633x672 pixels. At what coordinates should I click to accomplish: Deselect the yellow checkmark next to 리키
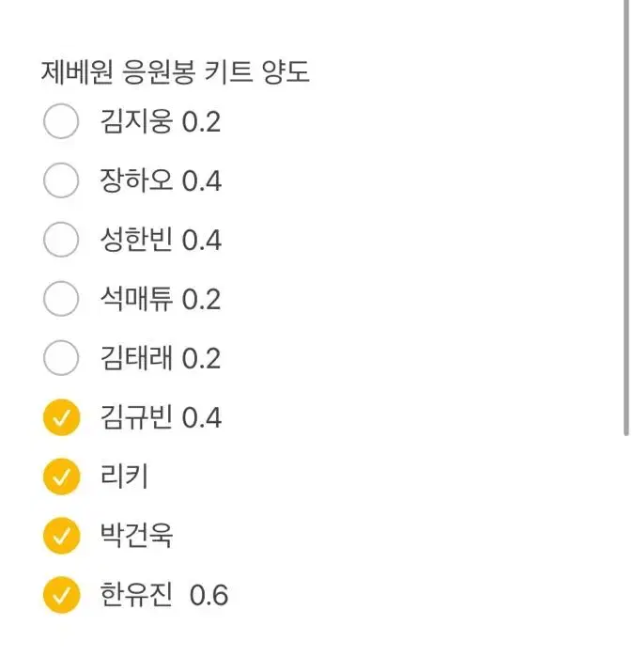[x=61, y=477]
